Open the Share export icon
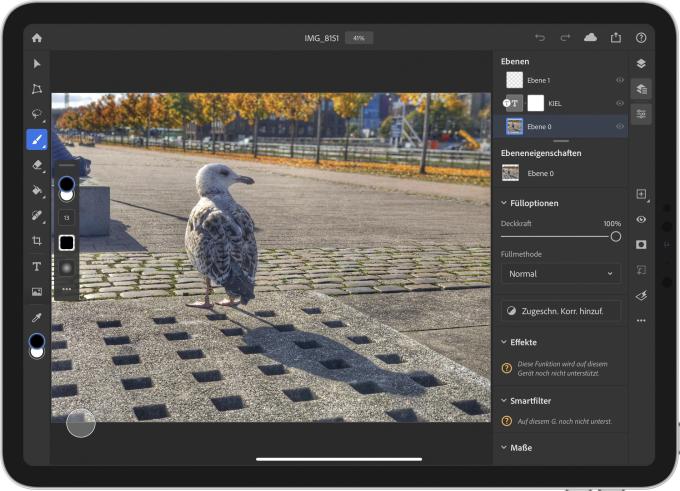Viewport: 680px width, 491px height. tap(616, 38)
